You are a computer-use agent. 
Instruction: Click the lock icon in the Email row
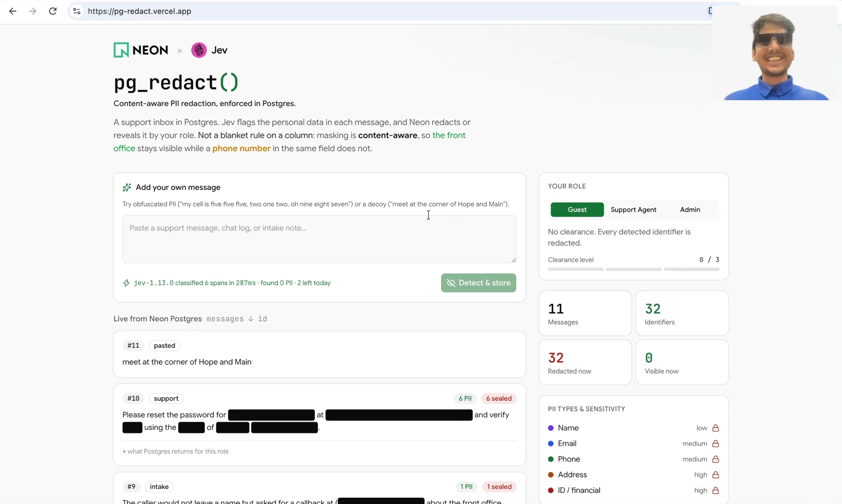click(715, 444)
